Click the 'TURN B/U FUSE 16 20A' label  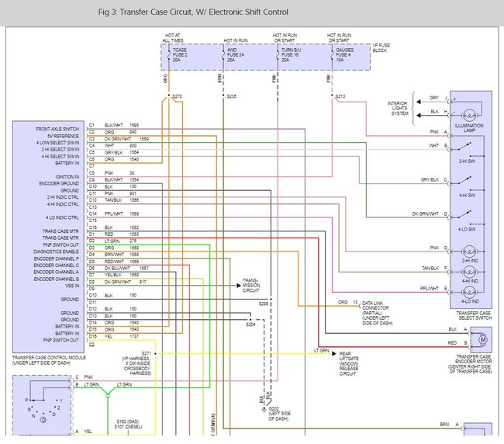point(292,55)
